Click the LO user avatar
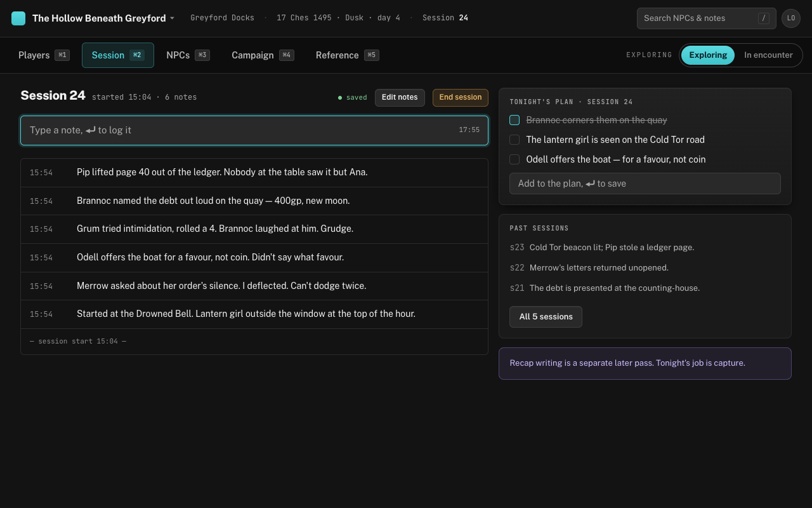 (x=791, y=18)
